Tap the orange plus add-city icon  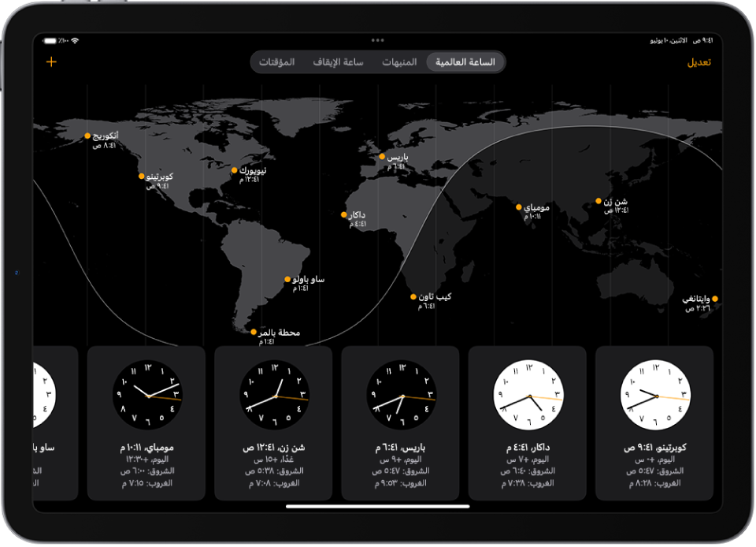coord(52,61)
